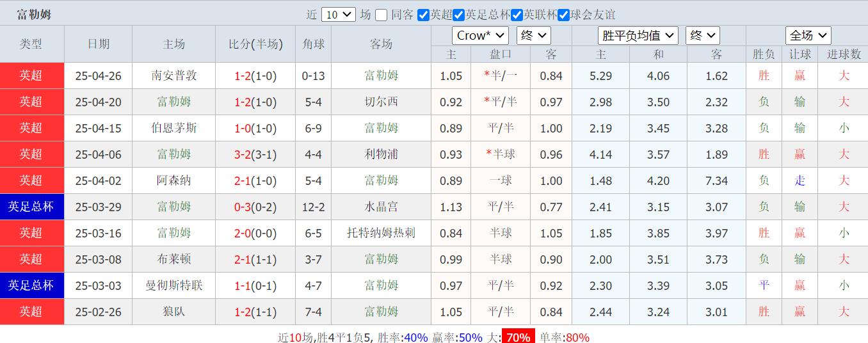Open the 终 dropdown beside Crow*

pyautogui.click(x=534, y=36)
